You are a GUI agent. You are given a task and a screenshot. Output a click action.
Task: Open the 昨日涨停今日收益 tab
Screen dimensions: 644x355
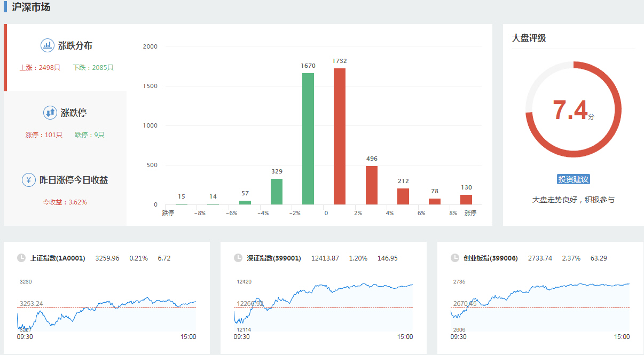click(74, 180)
